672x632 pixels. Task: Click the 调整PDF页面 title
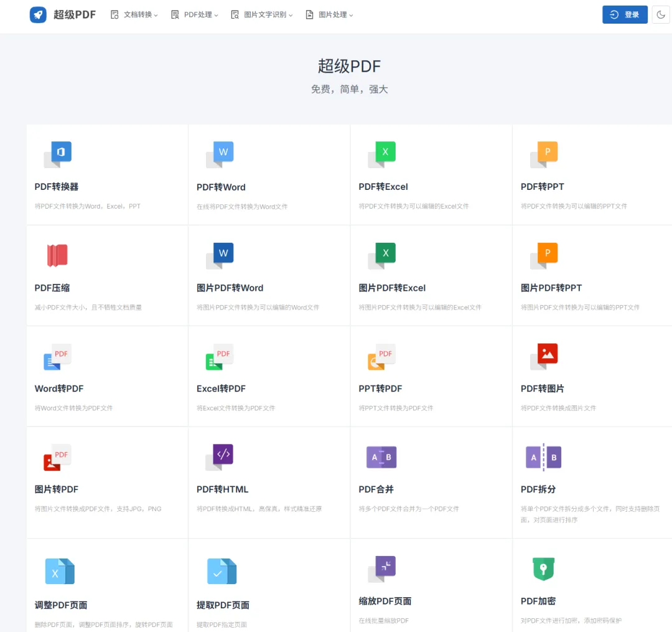point(61,605)
